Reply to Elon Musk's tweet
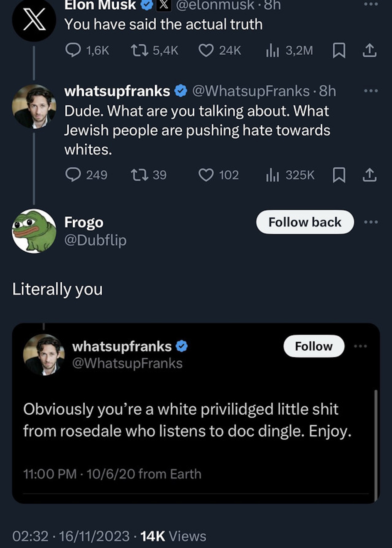The height and width of the screenshot is (548, 392). (73, 50)
